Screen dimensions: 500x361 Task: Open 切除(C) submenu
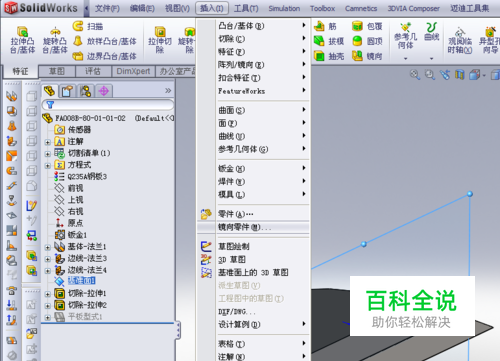[253, 39]
